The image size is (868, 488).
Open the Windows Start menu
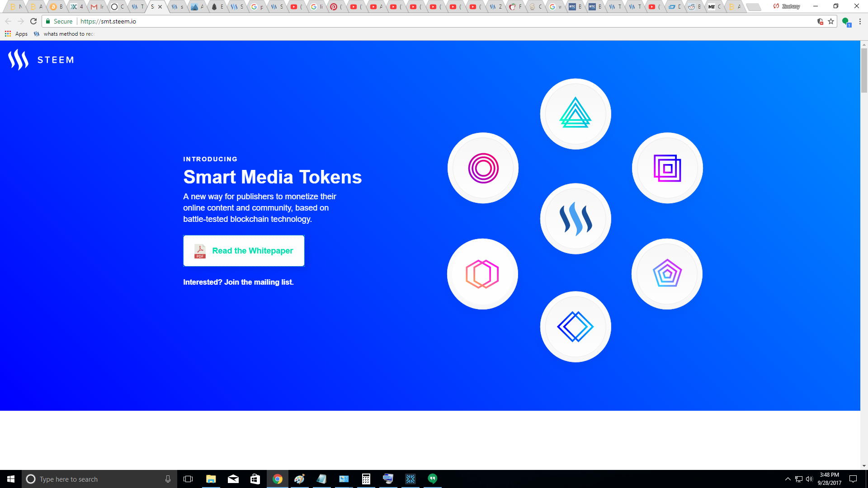(11, 479)
